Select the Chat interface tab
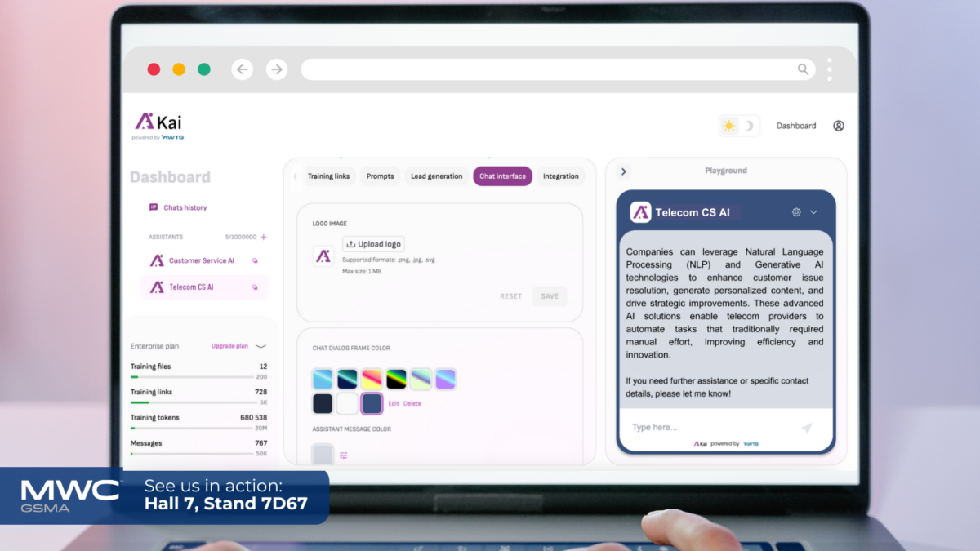Image resolution: width=980 pixels, height=551 pixels. (502, 176)
